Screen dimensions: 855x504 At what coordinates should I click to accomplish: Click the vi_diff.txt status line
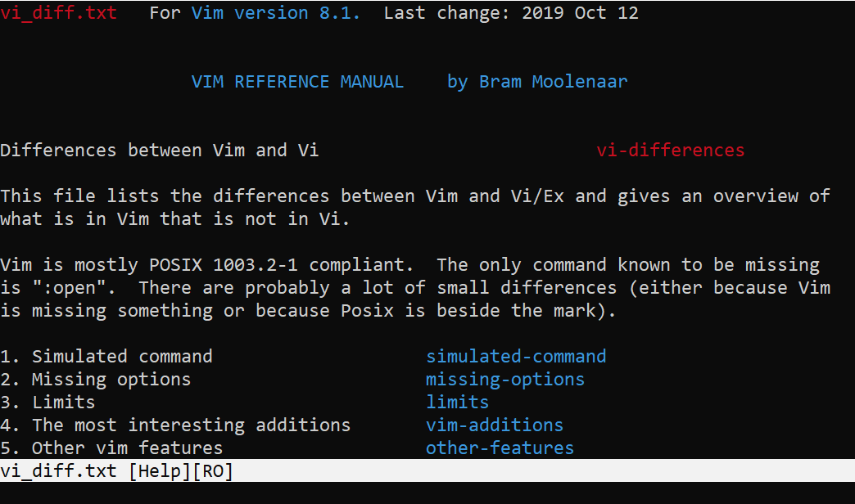click(61, 471)
